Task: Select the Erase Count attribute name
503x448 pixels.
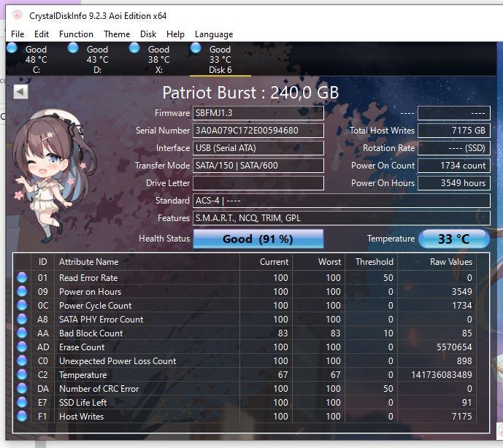Action: (x=82, y=347)
